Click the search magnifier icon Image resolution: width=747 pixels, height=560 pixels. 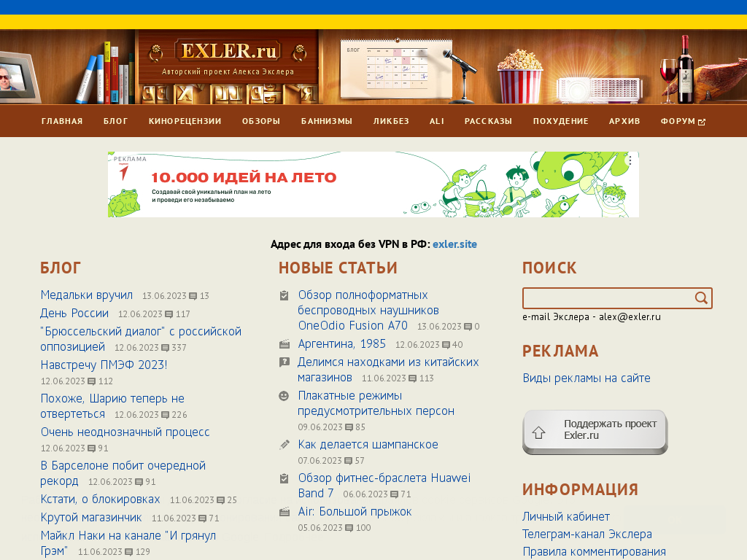click(x=701, y=298)
